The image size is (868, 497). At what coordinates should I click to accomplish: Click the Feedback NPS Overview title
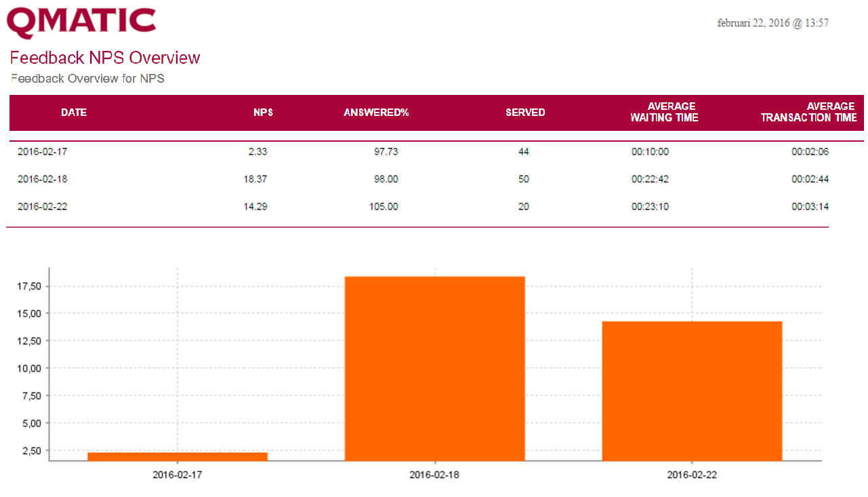coord(105,58)
